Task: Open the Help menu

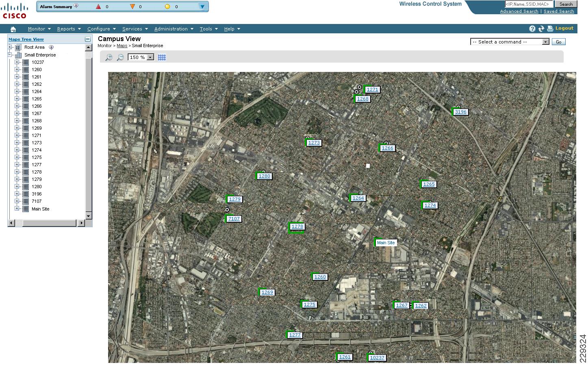Action: [x=232, y=29]
